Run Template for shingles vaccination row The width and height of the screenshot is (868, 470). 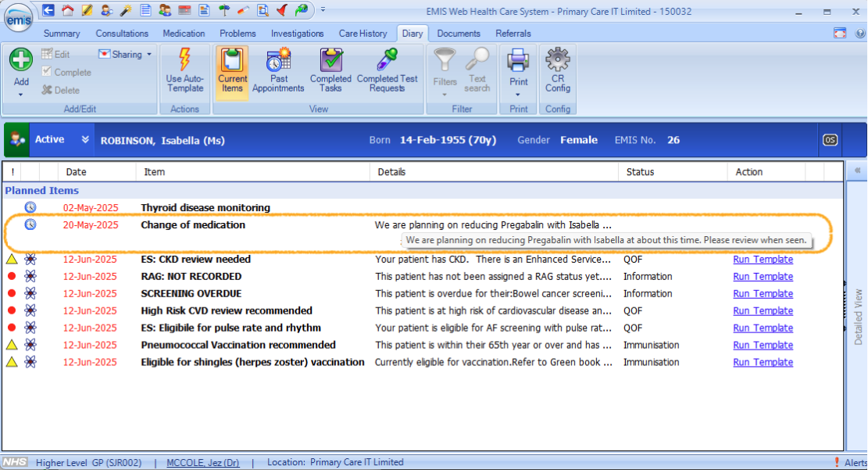763,363
